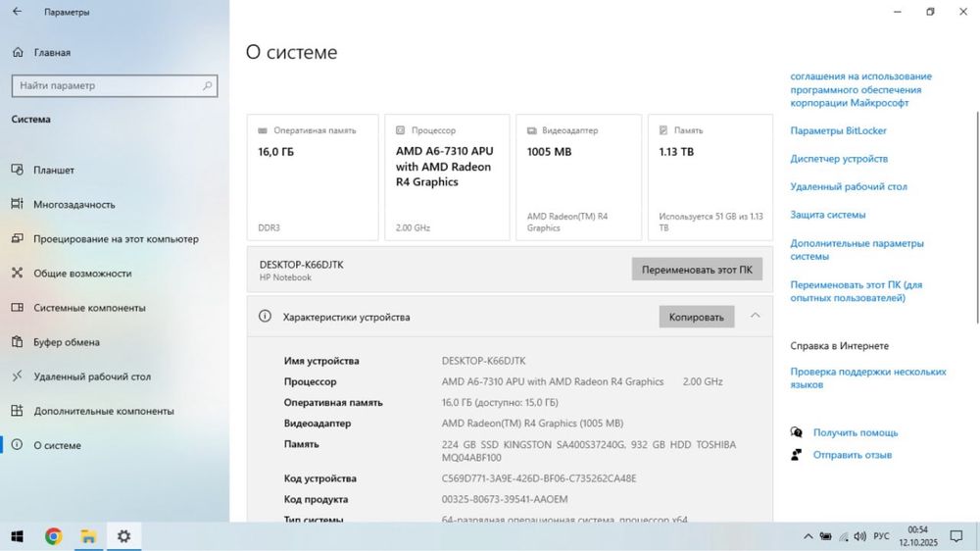Open Защита системы link
The width and height of the screenshot is (980, 551).
827,215
